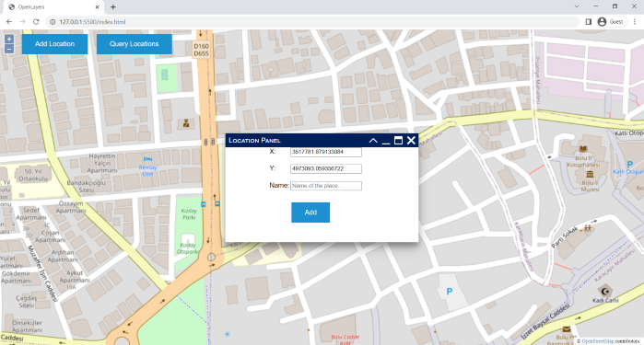Screen dimensions: 644x345
Task: Click the Remay Otel hotel icon
Action: pyautogui.click(x=147, y=159)
